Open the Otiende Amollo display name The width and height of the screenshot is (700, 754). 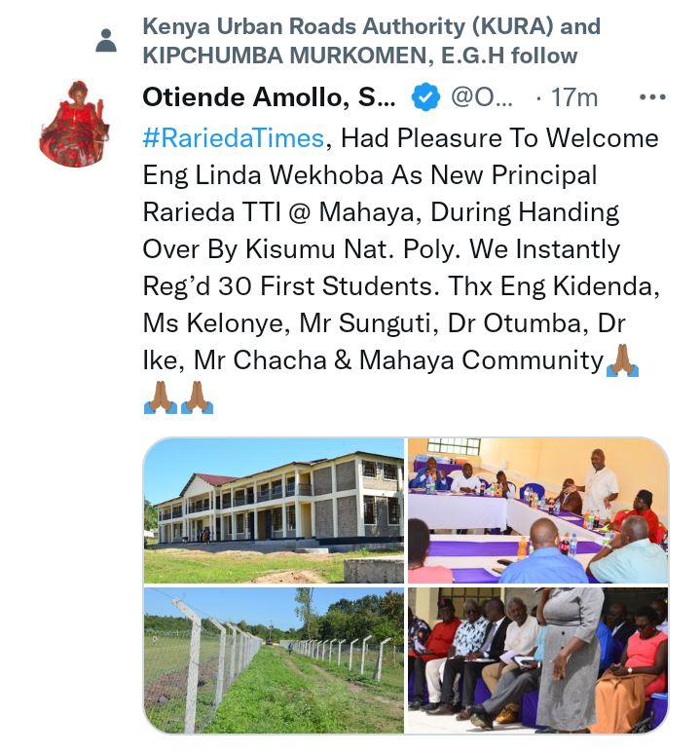point(269,97)
